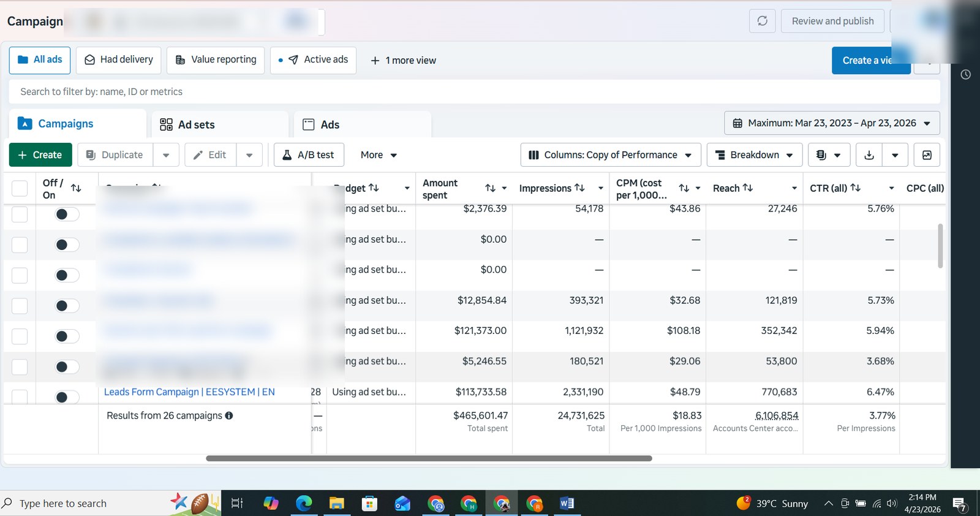Image resolution: width=980 pixels, height=516 pixels.
Task: Sort by Reach column arrows
Action: (x=748, y=188)
